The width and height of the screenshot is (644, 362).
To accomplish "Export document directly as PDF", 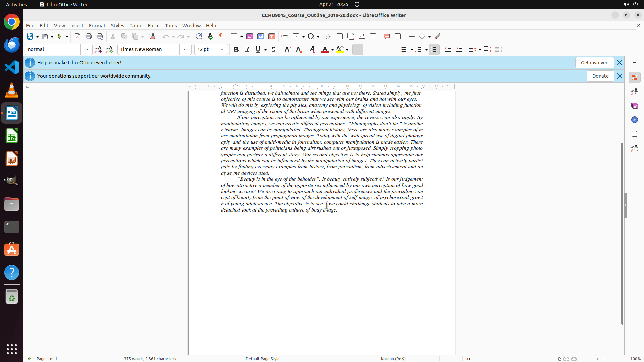I will pos(77,36).
